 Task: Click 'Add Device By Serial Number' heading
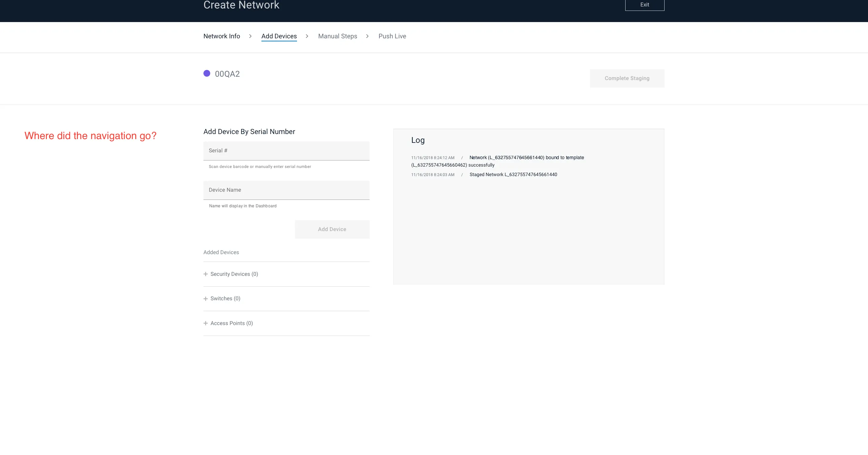pyautogui.click(x=249, y=132)
